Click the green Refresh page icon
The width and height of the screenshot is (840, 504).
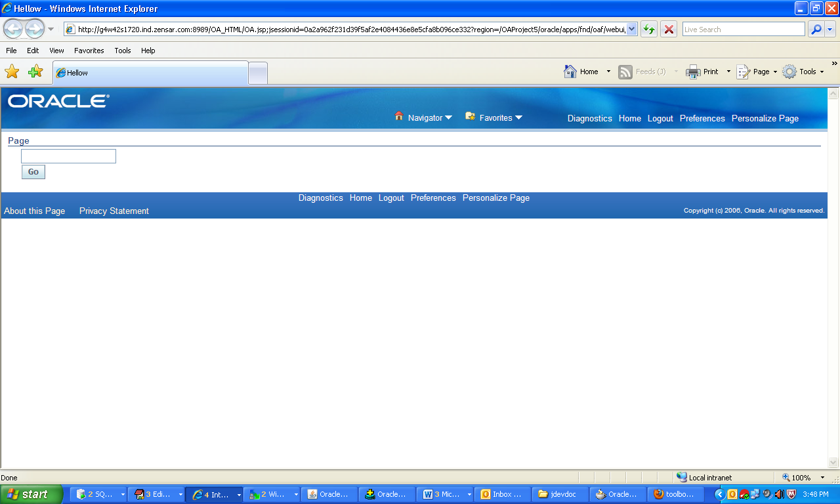point(649,29)
